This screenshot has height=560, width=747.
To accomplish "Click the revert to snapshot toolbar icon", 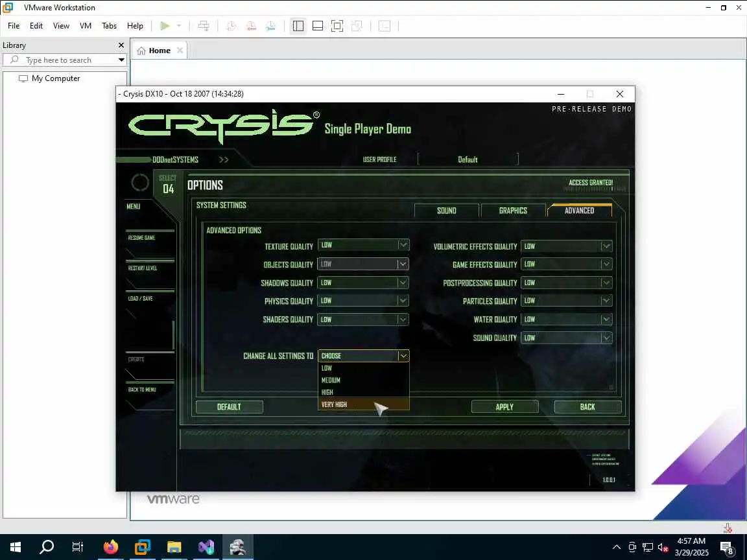I will pos(251,26).
